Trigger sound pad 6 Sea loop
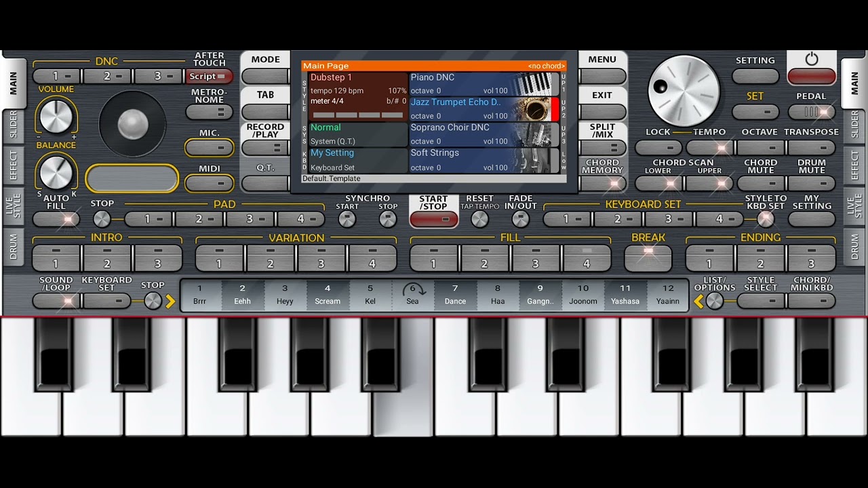Viewport: 868px width, 488px height. pyautogui.click(x=412, y=295)
